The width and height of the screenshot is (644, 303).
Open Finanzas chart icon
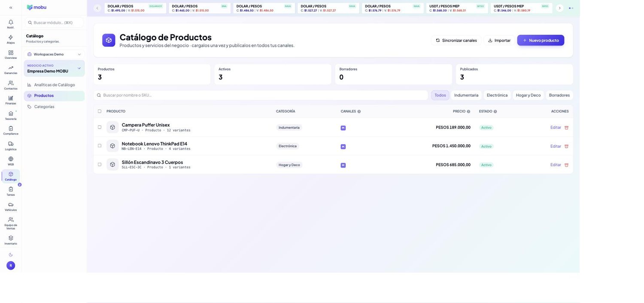(11, 98)
